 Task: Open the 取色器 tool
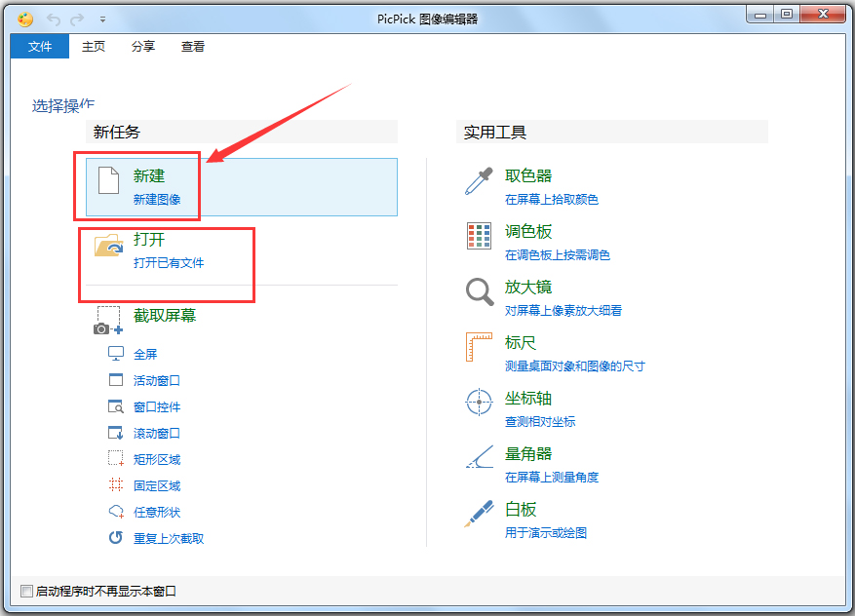coord(527,175)
